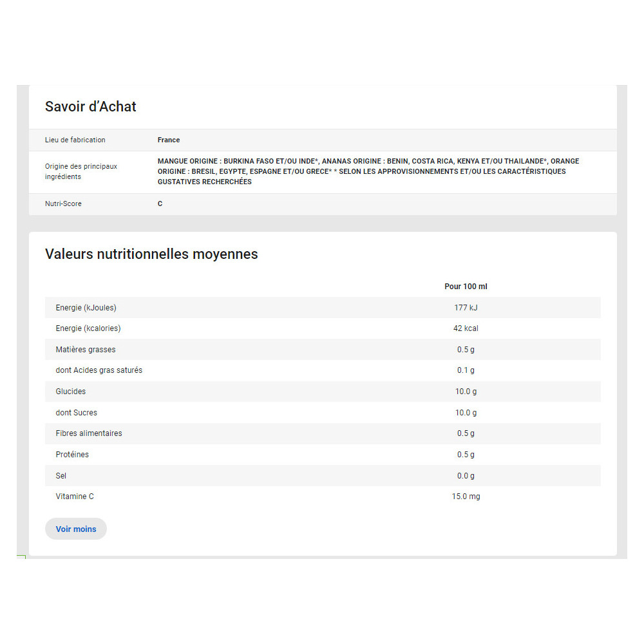Click the France manufacturing value
This screenshot has height=644, width=644.
coord(169,140)
